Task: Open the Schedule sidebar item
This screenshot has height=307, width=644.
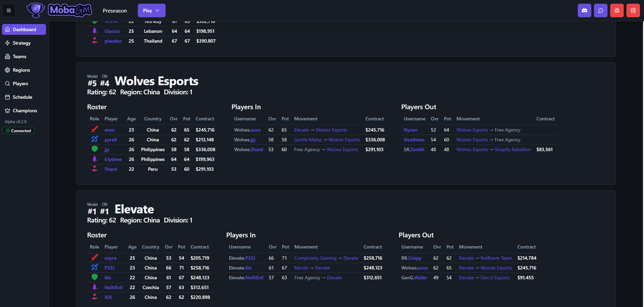Action: [x=22, y=97]
